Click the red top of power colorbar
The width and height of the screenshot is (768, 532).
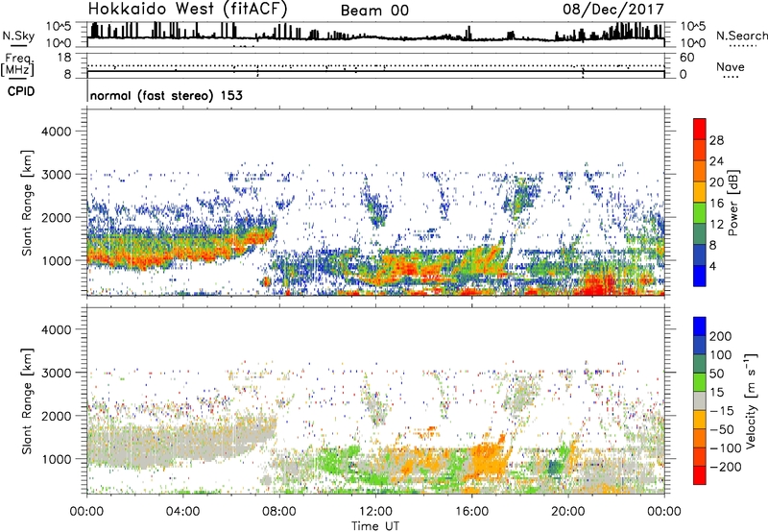tap(700, 129)
